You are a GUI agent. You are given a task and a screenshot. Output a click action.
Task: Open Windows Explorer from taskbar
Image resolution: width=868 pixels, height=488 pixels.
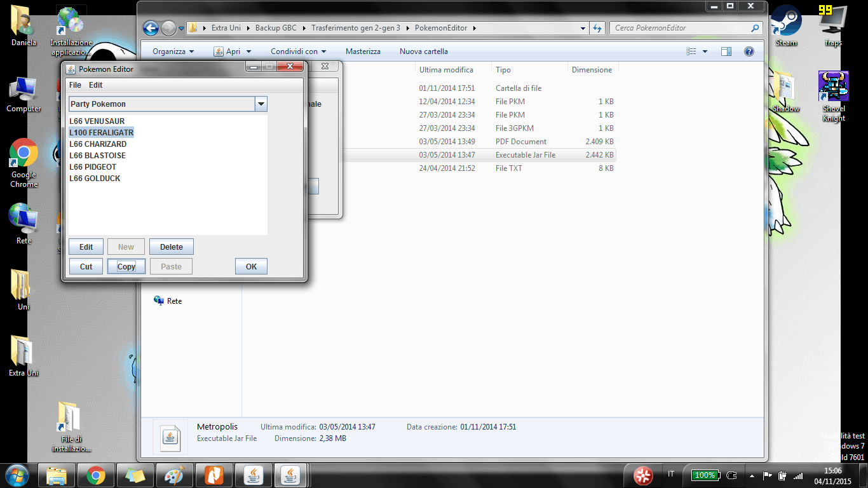click(57, 475)
